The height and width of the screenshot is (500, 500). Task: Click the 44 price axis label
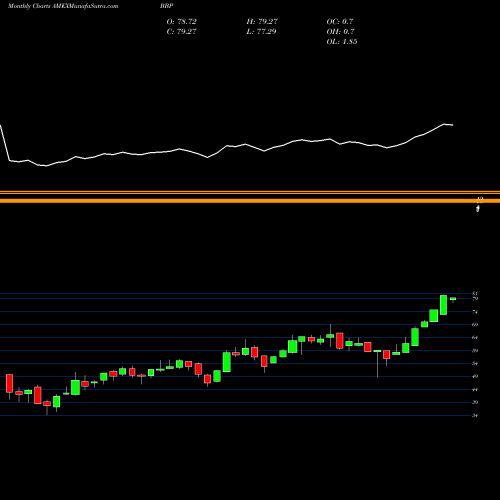(x=475, y=389)
